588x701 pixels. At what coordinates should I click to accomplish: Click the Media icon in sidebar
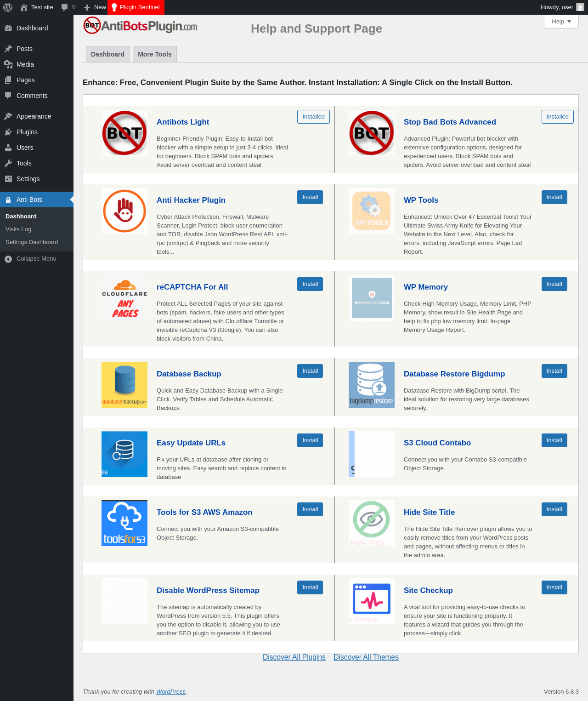coord(8,64)
